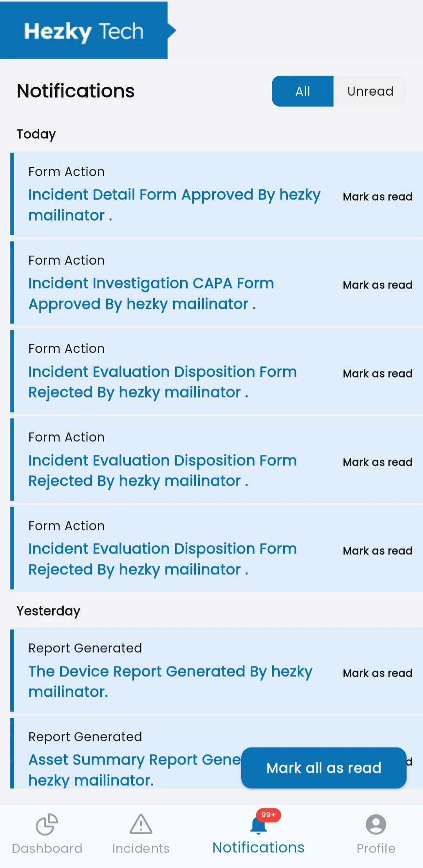Tap the Dashboard pie chart icon
This screenshot has height=868, width=423.
pos(47,824)
